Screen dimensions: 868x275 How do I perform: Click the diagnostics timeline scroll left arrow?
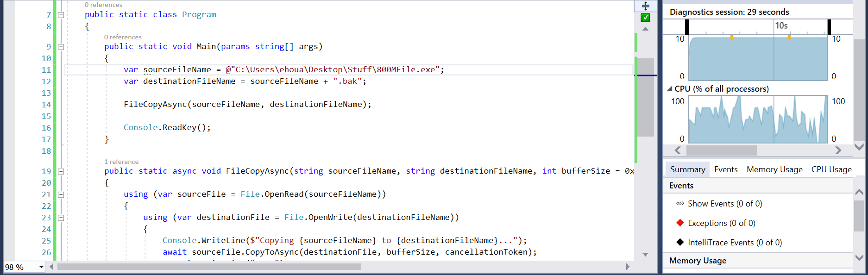click(x=678, y=150)
